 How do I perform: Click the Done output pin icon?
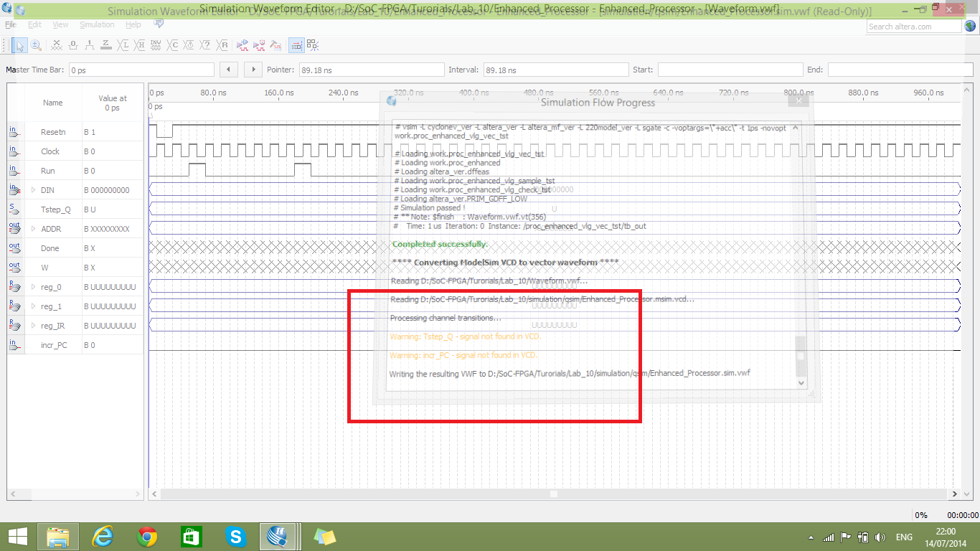[15, 248]
